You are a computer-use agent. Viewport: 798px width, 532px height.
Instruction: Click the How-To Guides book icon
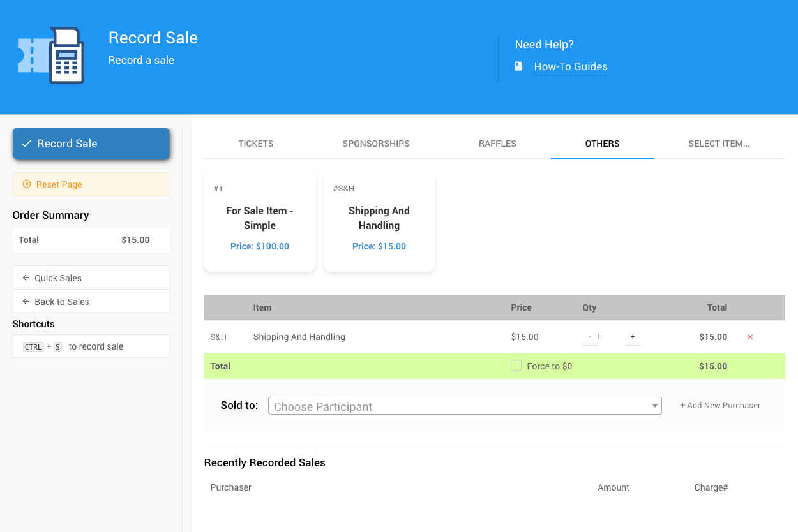coord(518,66)
